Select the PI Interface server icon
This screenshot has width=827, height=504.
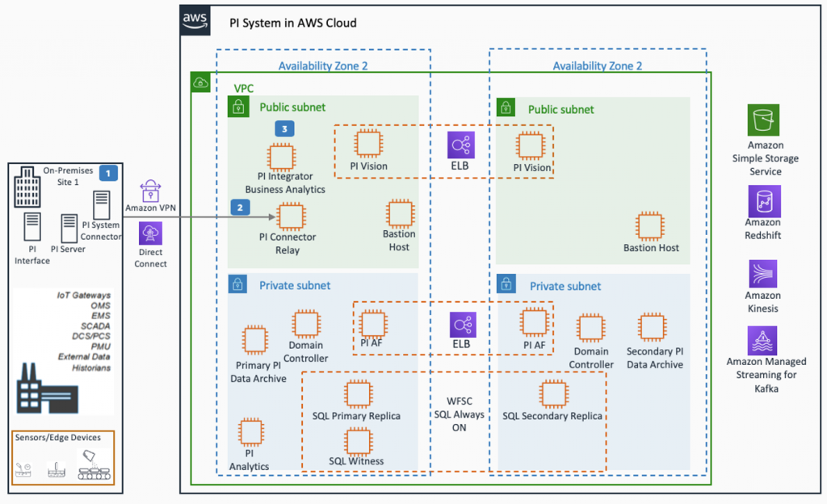(32, 227)
